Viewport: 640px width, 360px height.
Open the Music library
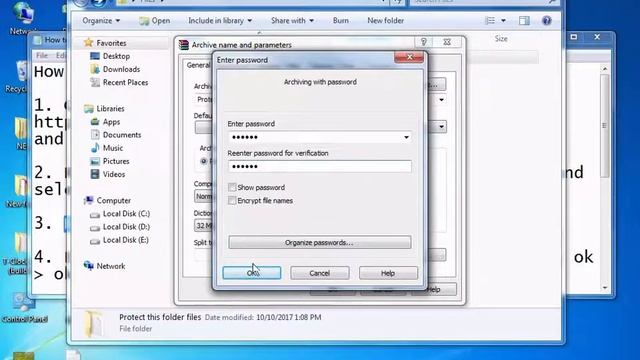click(113, 148)
